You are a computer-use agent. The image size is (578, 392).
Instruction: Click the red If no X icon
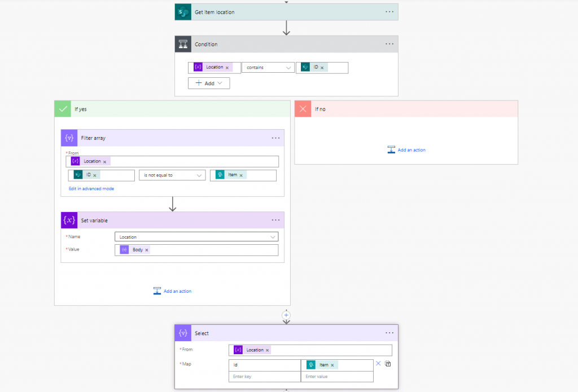point(303,109)
